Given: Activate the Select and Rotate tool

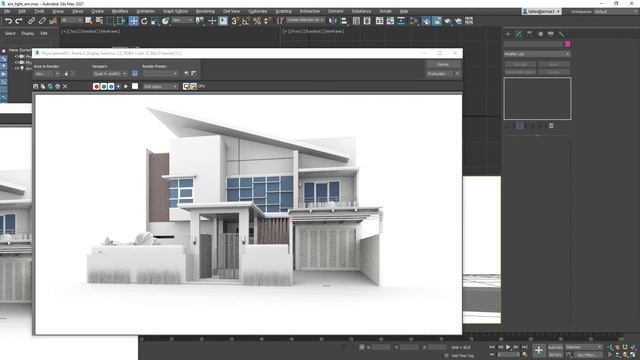Looking at the screenshot, I should click(144, 21).
